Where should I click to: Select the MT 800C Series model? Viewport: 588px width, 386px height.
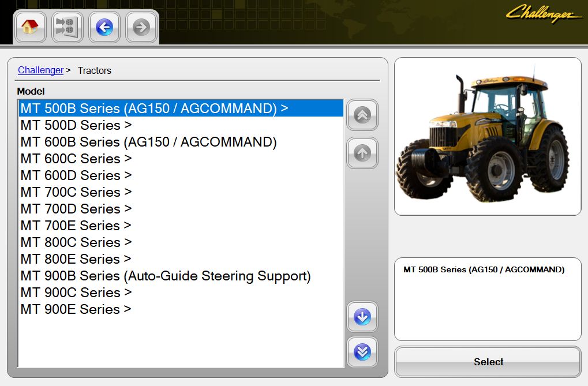pos(76,242)
